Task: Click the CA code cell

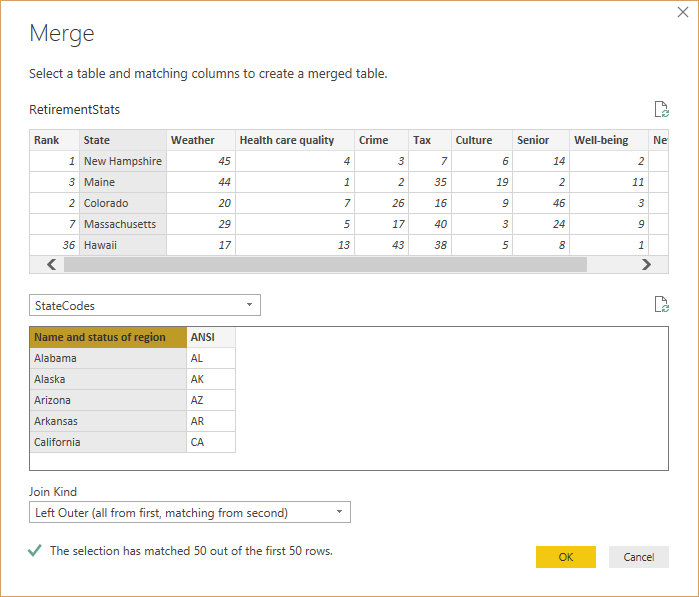Action: (211, 442)
